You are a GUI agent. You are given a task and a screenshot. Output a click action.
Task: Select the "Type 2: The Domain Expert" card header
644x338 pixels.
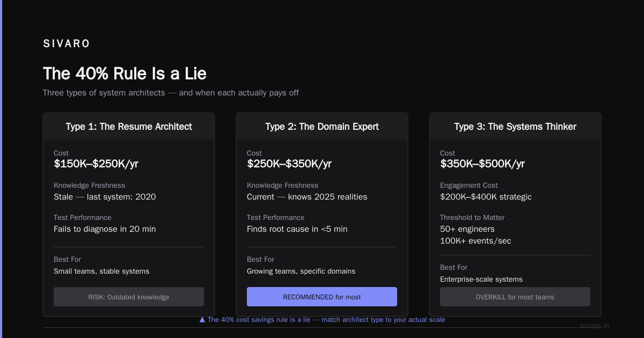[322, 127]
